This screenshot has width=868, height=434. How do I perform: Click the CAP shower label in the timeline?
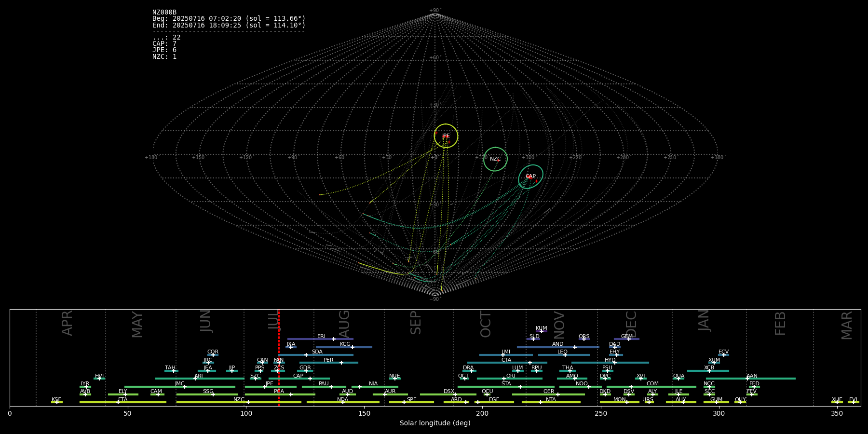click(x=298, y=376)
